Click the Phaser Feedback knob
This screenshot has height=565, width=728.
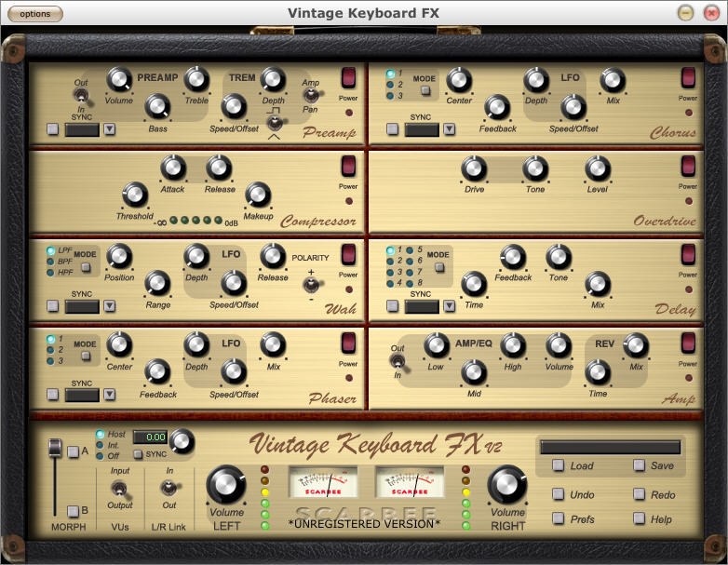[158, 372]
